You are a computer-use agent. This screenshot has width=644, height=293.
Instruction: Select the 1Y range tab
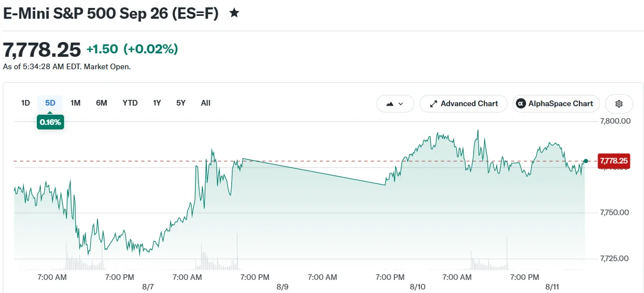click(157, 103)
